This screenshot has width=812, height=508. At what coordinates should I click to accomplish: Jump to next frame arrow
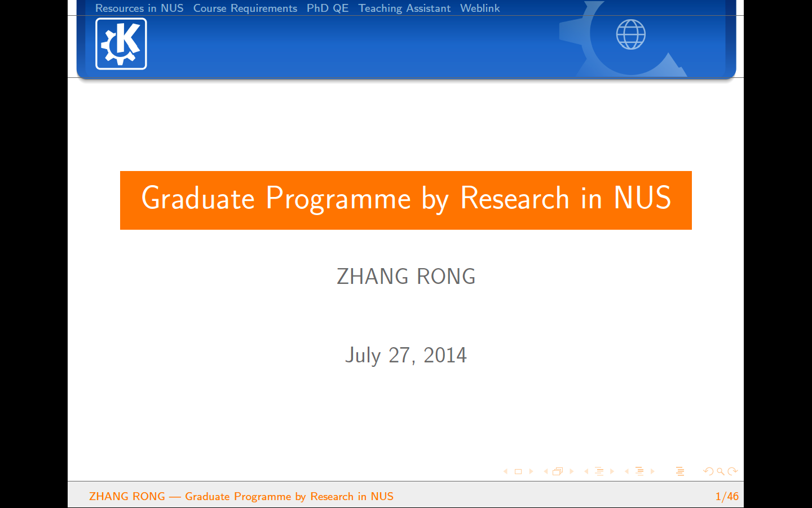572,471
